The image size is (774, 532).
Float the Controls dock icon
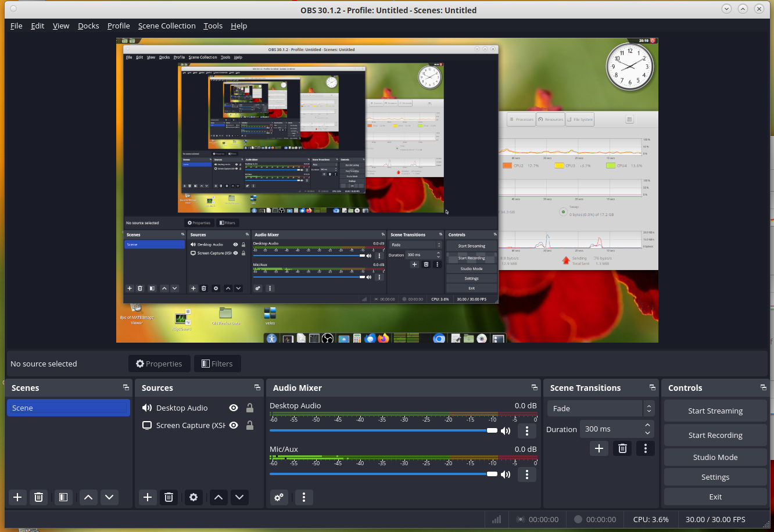coord(763,387)
